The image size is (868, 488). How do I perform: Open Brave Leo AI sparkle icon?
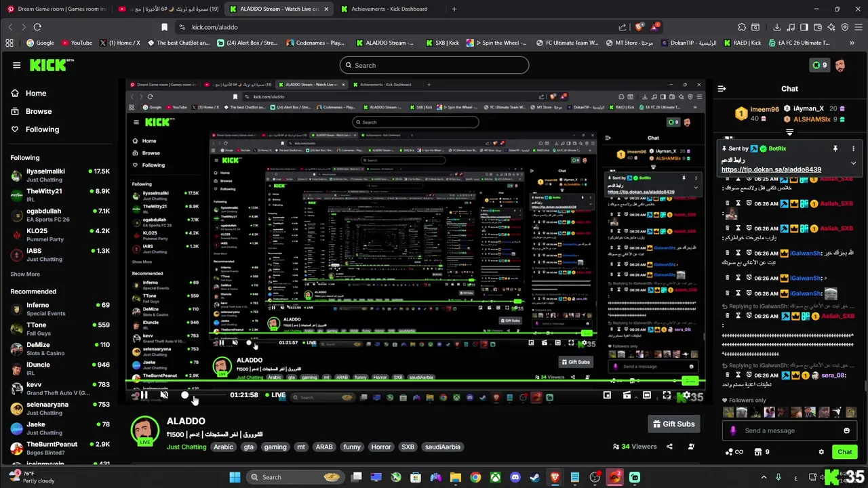(x=831, y=27)
